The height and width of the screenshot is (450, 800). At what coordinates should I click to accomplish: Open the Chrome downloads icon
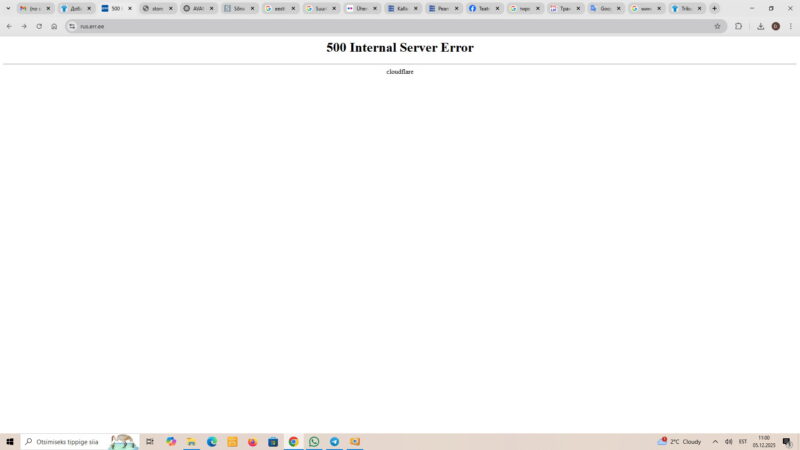click(761, 26)
